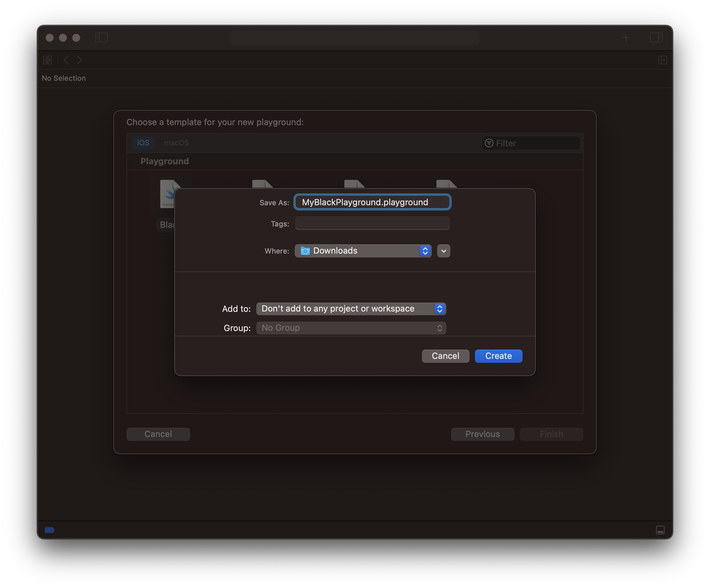Select the Blank playground template icon
The height and width of the screenshot is (588, 710).
pos(167,194)
